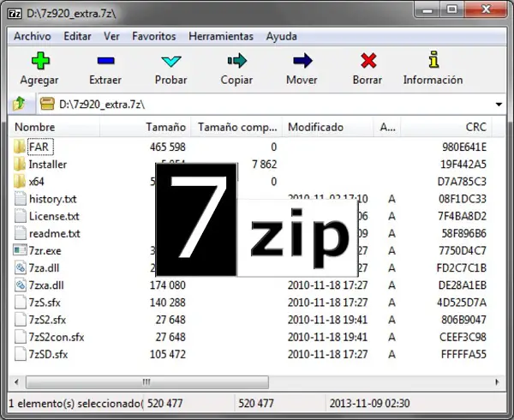Click the green Agregar plus icon
The image size is (514, 420).
pyautogui.click(x=40, y=61)
